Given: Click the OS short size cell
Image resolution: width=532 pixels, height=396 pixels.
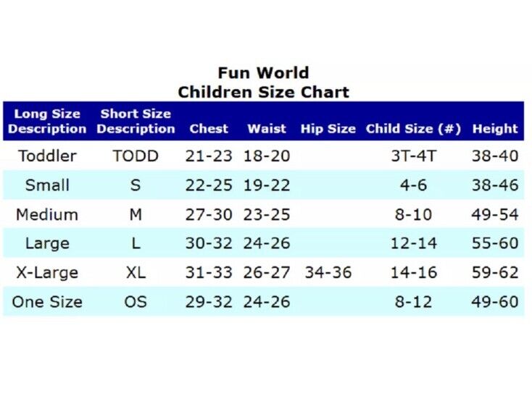Looking at the screenshot, I should (136, 302).
